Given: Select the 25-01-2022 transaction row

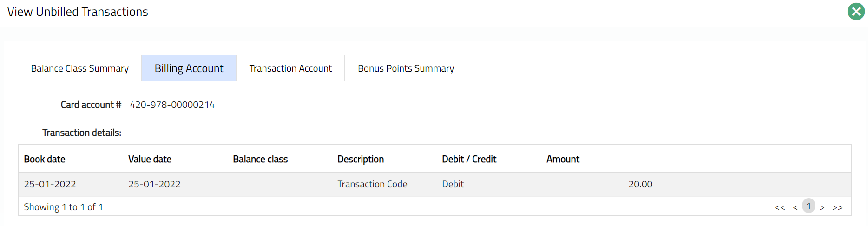Looking at the screenshot, I should (x=50, y=184).
